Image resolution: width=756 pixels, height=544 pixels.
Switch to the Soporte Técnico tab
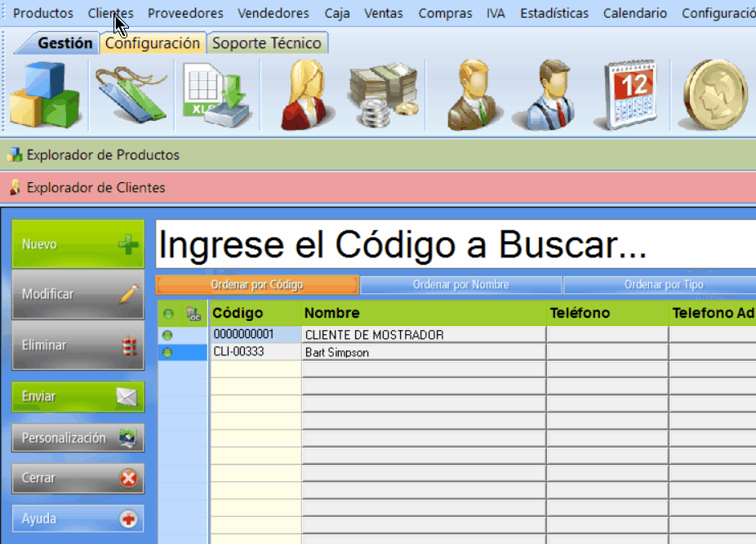tap(269, 42)
